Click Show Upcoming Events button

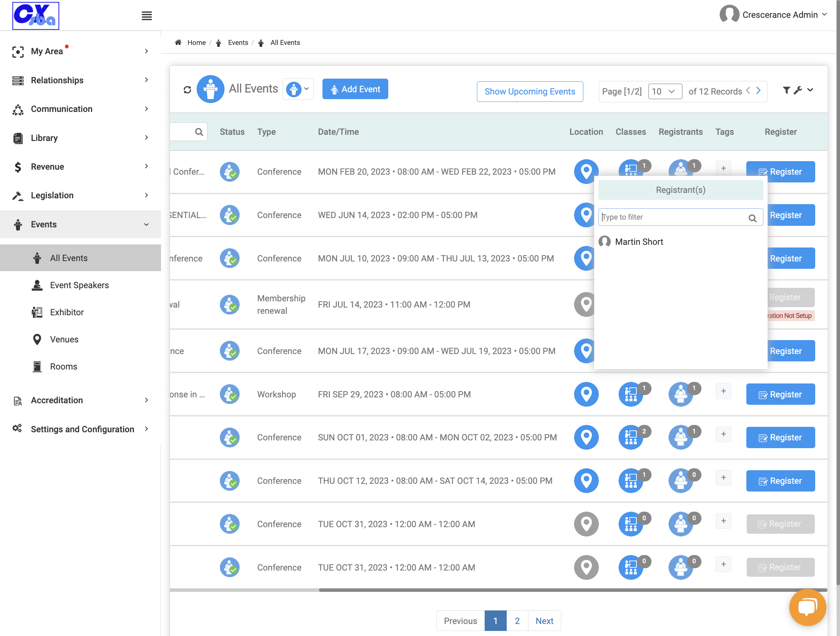point(530,91)
